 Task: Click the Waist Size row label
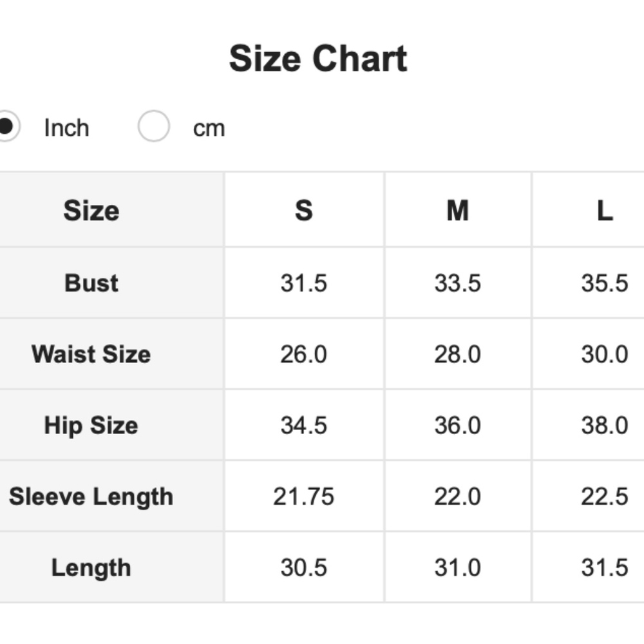pos(91,354)
